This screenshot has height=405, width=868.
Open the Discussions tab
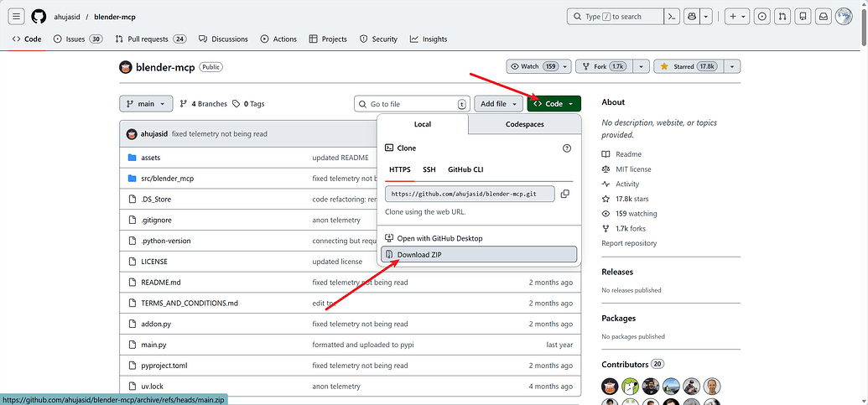pos(223,39)
